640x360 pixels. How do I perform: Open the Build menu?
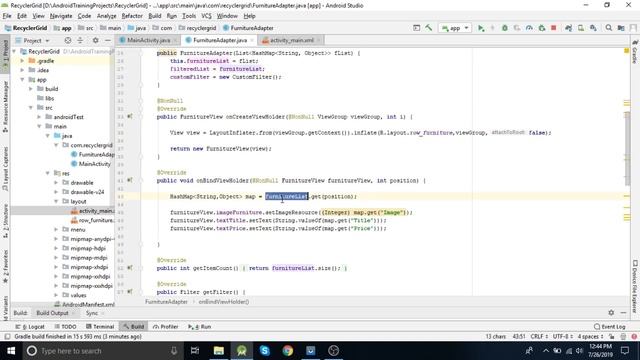pos(155,16)
